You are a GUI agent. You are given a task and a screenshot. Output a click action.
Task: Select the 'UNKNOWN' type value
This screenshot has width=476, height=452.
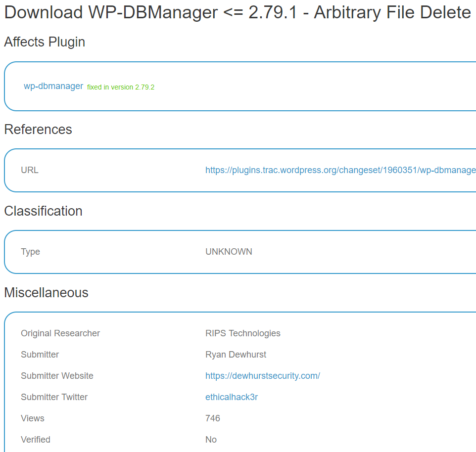[x=229, y=252]
